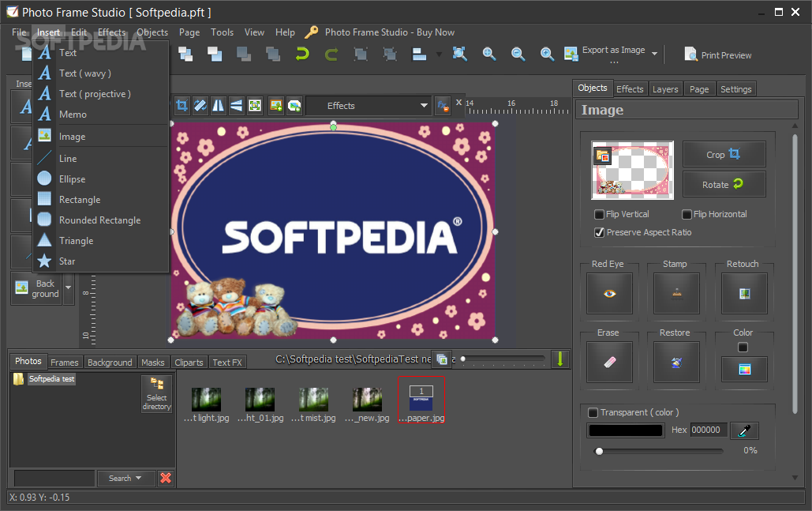Click the Hex color input field
The image size is (812, 511).
point(709,430)
